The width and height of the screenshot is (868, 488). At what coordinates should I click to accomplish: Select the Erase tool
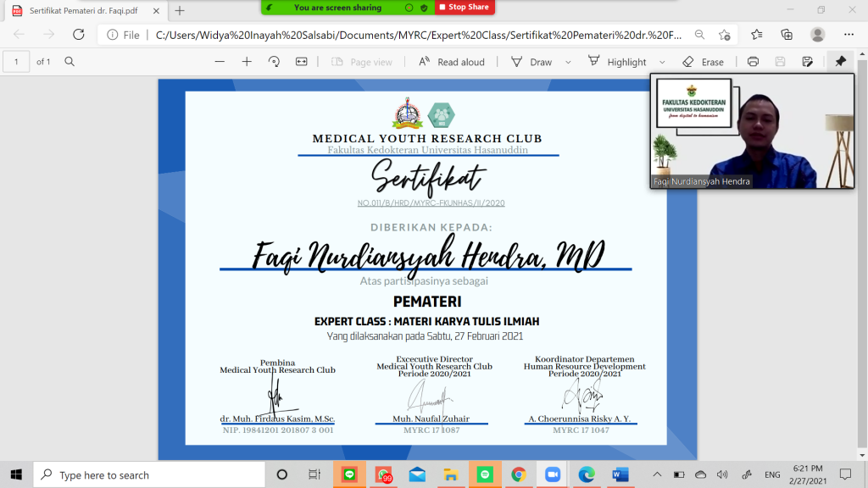coord(703,62)
